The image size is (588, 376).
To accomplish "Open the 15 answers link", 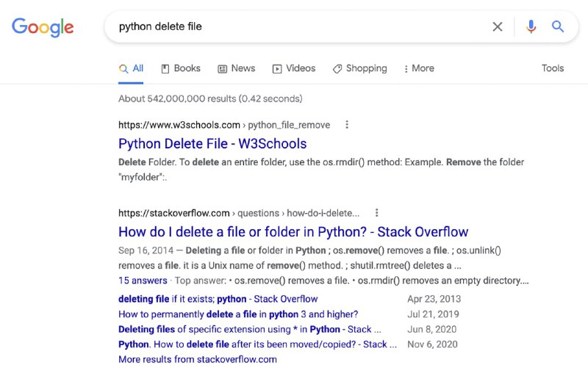I will 143,281.
